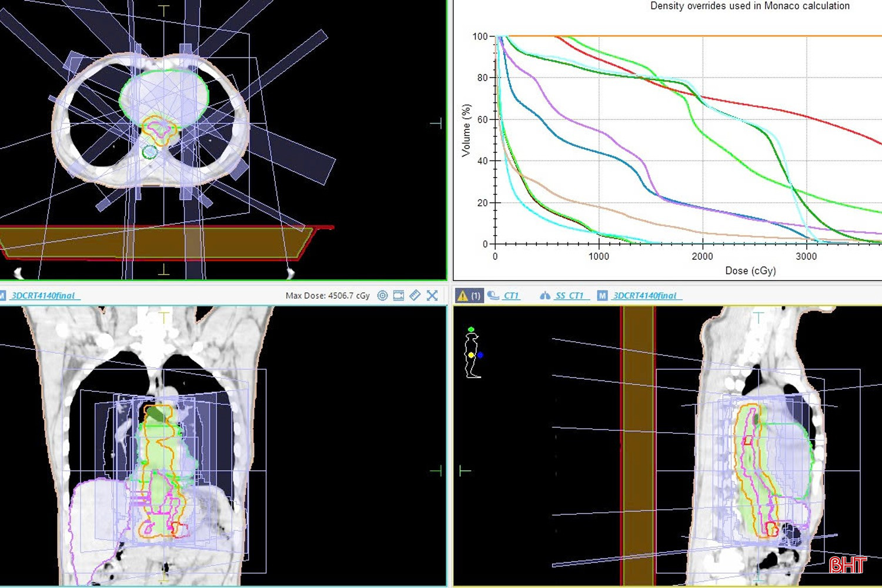Viewport: 882px width, 588px height.
Task: Click the film strip cine icon
Action: pos(399,296)
